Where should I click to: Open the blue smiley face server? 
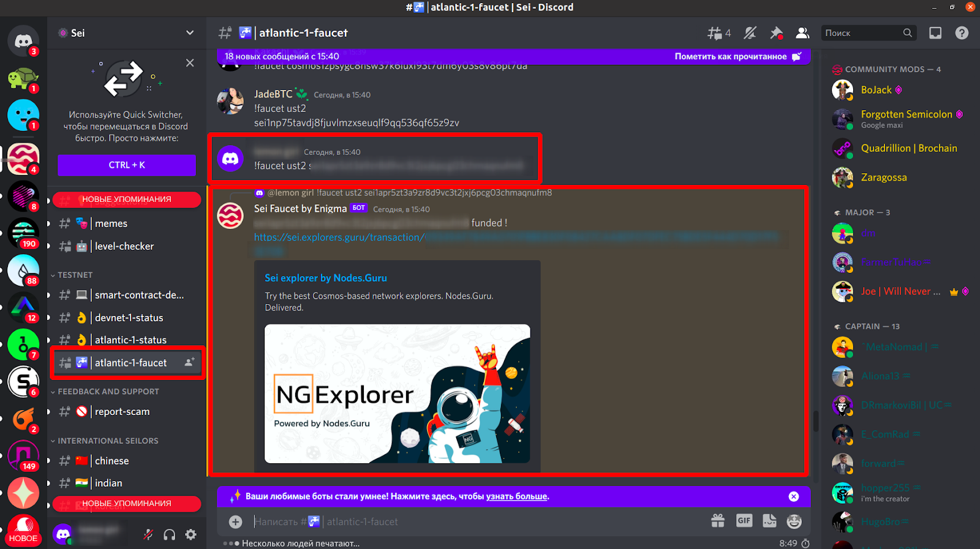pos(23,115)
